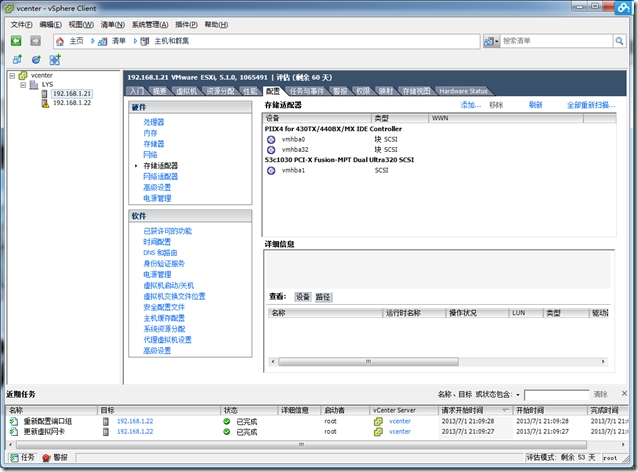
Task: Open the View menu (视图)
Action: point(81,25)
